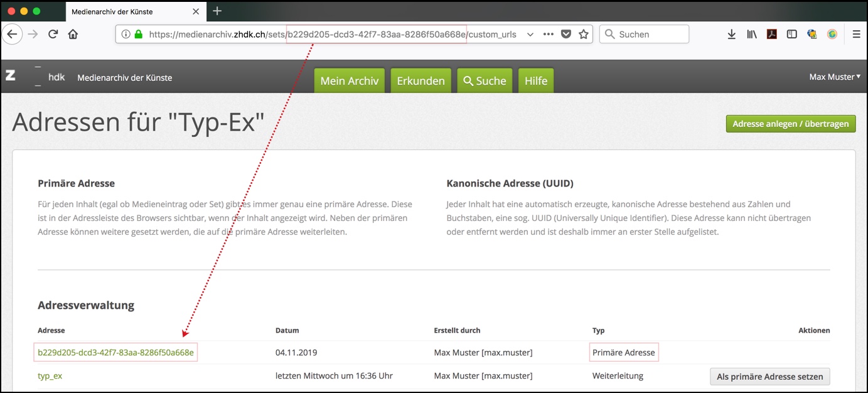Viewport: 868px width, 393px height.
Task: Open the Hilfe menu item
Action: [x=535, y=81]
